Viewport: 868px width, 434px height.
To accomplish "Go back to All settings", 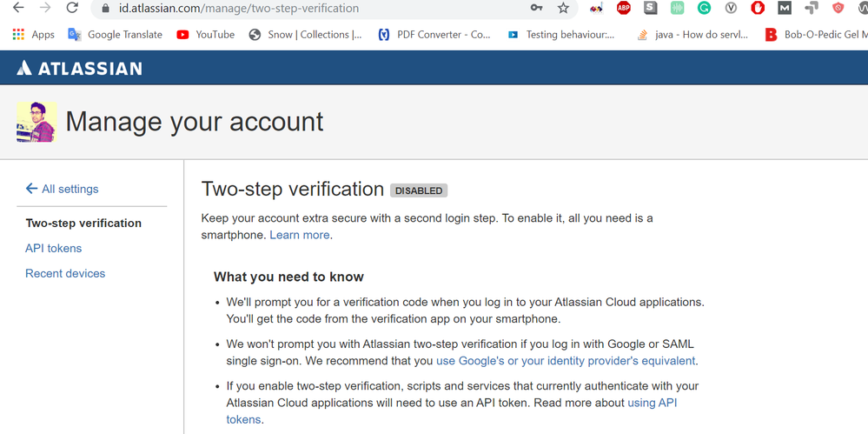I will click(62, 189).
